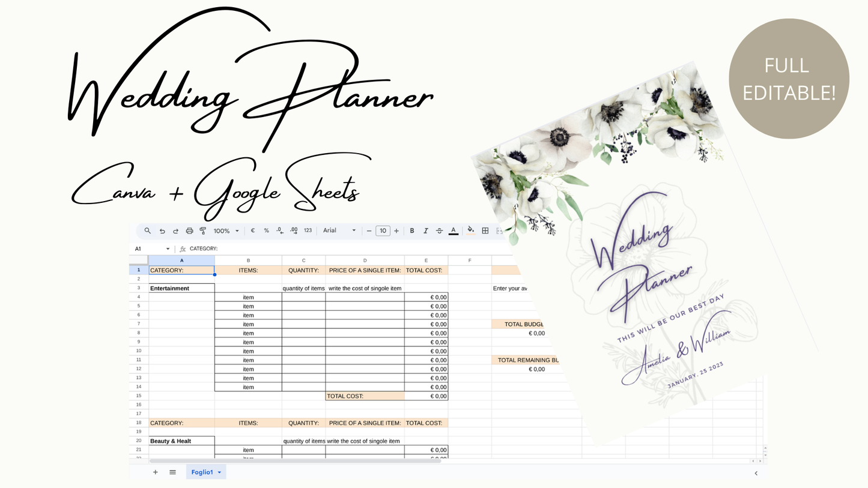This screenshot has width=868, height=488.
Task: Select TOTAL COST: header cell in row 1
Action: pos(426,270)
